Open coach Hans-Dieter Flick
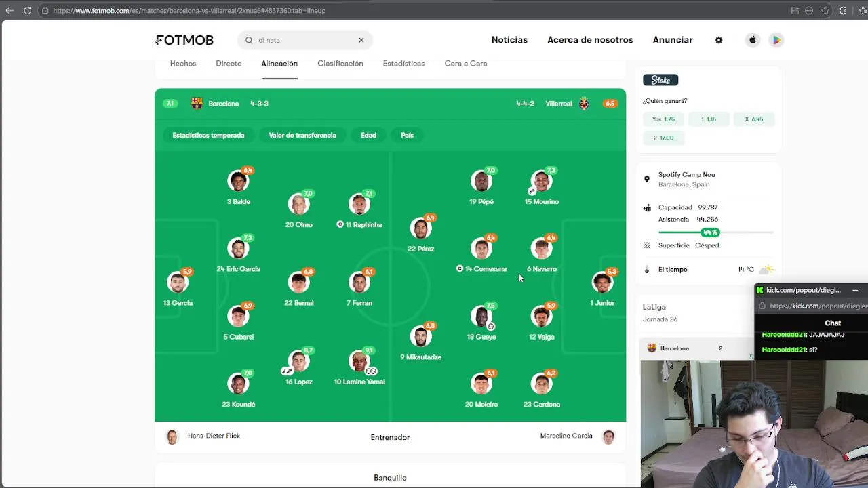Image resolution: width=868 pixels, height=488 pixels. point(203,436)
